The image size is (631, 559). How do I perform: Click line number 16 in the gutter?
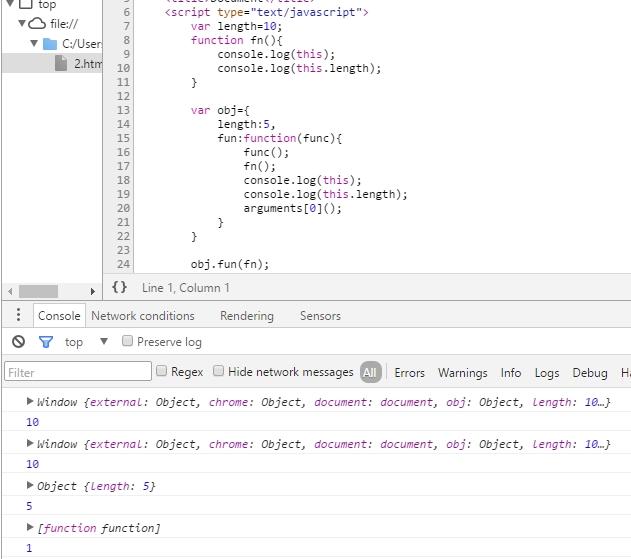click(x=124, y=152)
